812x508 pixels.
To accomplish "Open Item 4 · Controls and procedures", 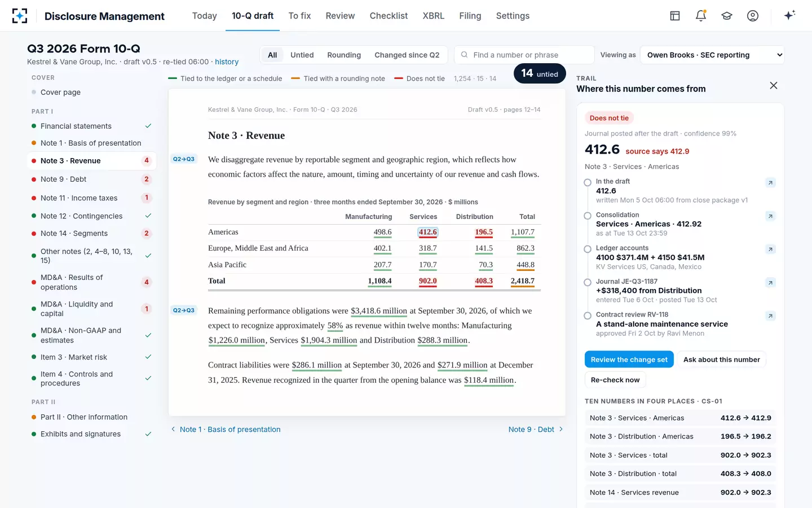I will click(x=91, y=379).
